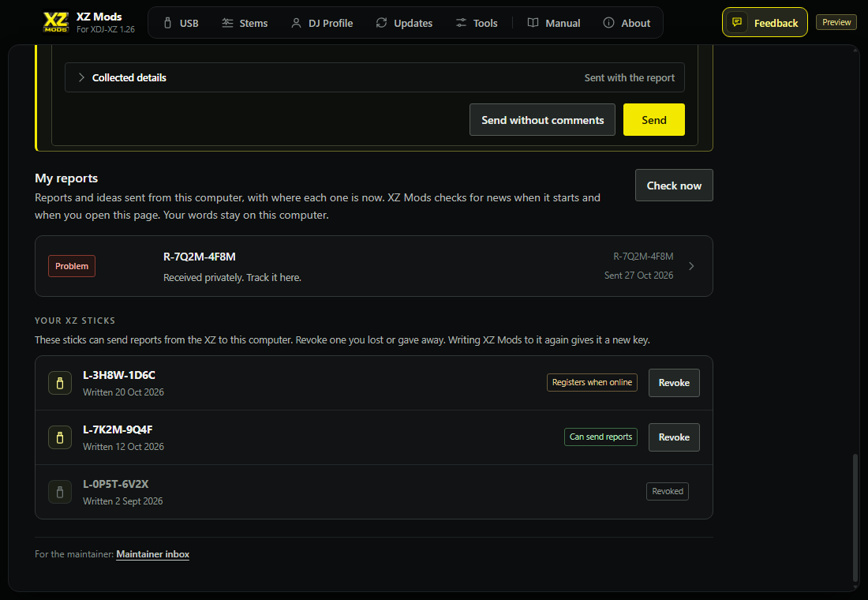Click the Tools sliders icon
Viewport: 868px width, 600px height.
(461, 23)
